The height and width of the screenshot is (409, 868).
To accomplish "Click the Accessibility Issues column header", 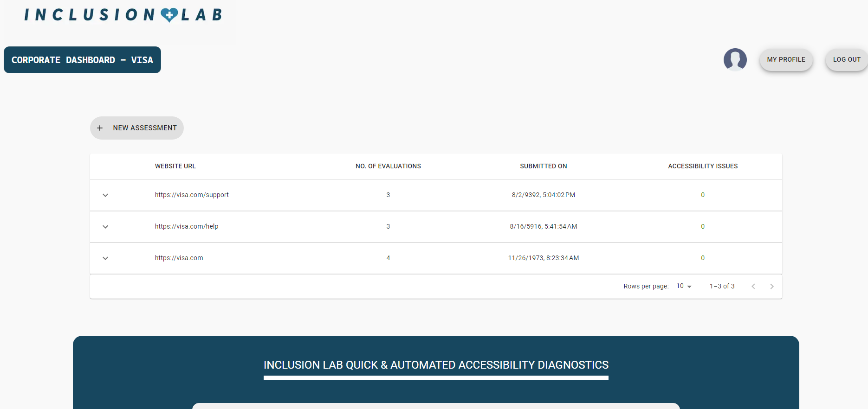I will [x=703, y=166].
